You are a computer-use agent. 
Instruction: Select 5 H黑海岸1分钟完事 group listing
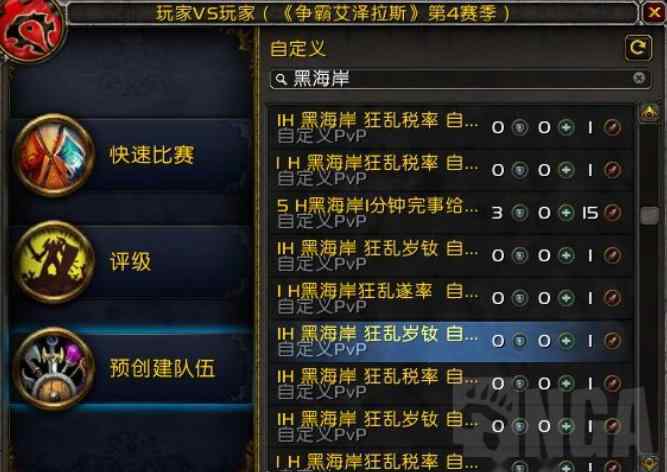(450, 213)
